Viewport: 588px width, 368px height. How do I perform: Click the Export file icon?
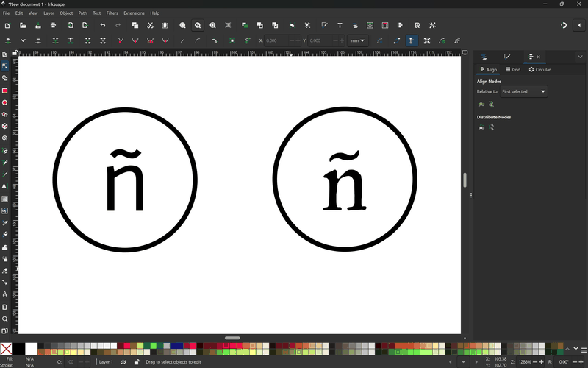tap(85, 25)
